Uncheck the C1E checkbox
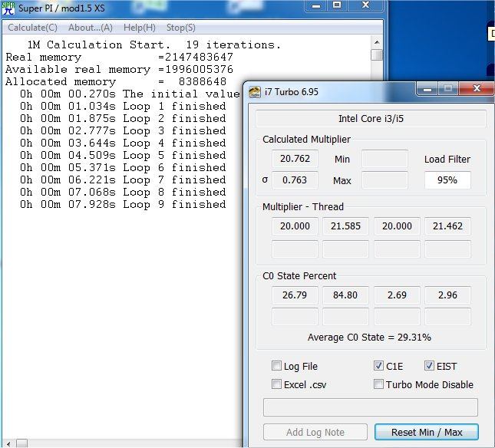 (378, 366)
